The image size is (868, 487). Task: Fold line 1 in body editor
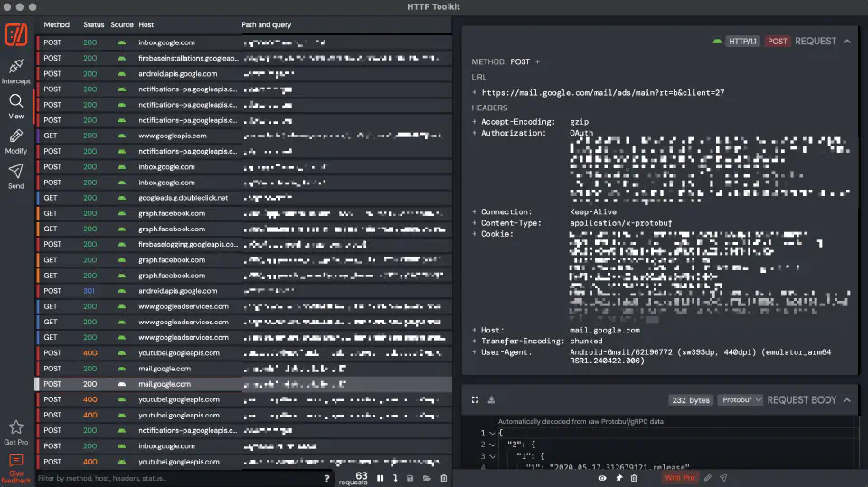tap(492, 434)
